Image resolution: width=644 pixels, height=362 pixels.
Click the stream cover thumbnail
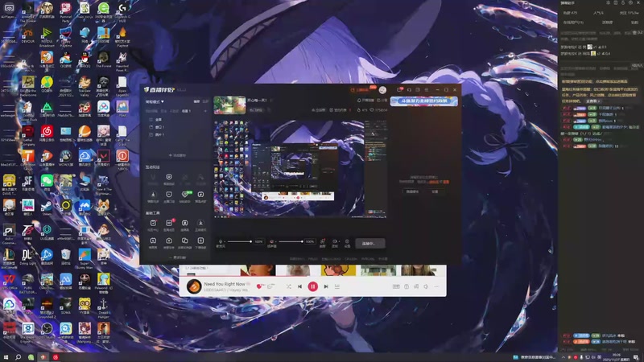(x=229, y=105)
